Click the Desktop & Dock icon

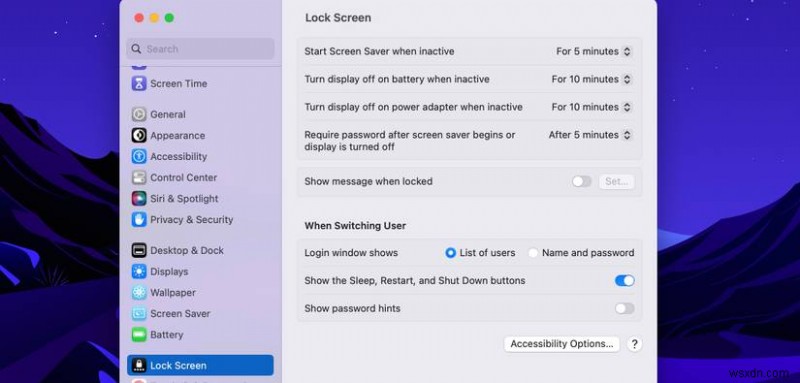tap(139, 250)
